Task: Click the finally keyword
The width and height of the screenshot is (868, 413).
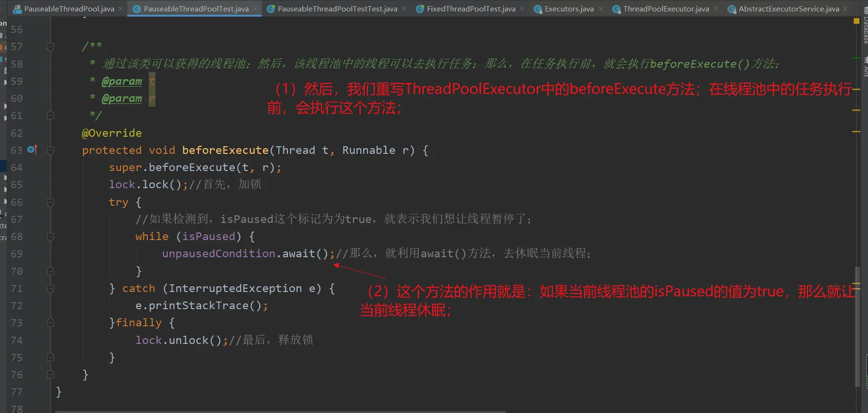Action: coord(139,323)
